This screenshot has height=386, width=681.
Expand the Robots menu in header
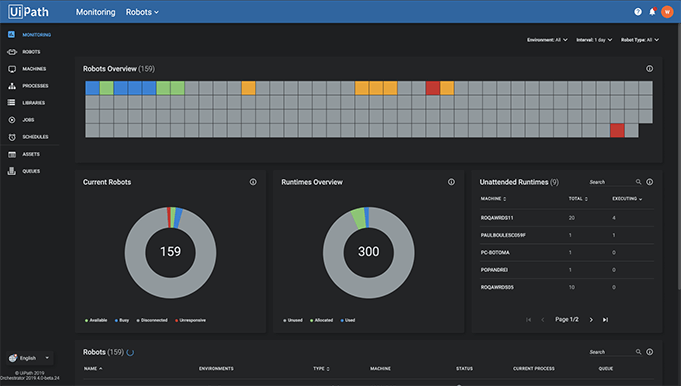(x=142, y=12)
